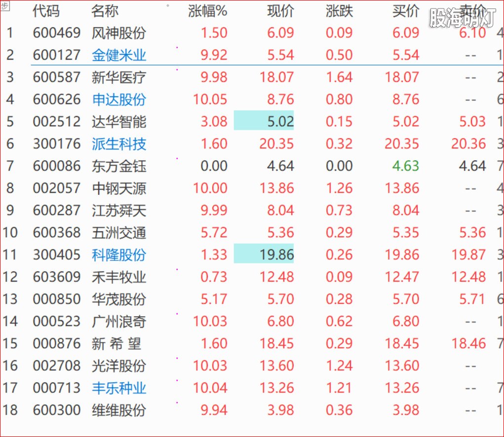Click change value 1.24 for 光洋股份
Screen dimensions: 504x437
340,365
